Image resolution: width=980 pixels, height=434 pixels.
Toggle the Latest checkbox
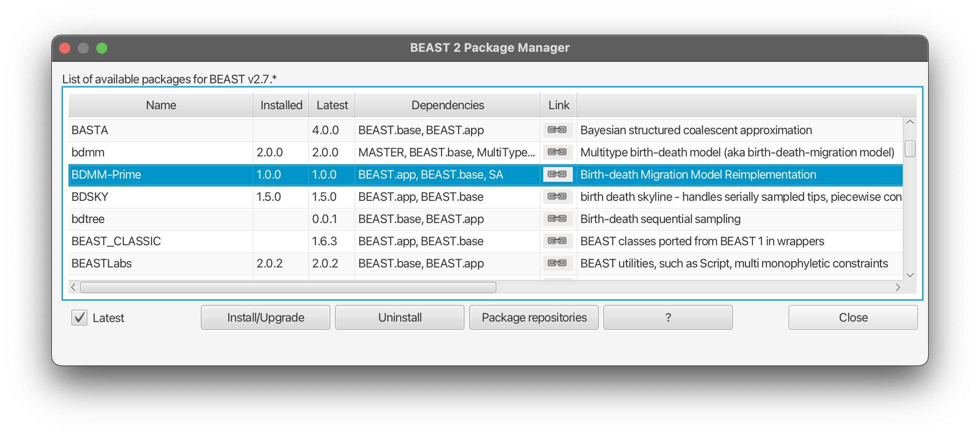point(80,318)
